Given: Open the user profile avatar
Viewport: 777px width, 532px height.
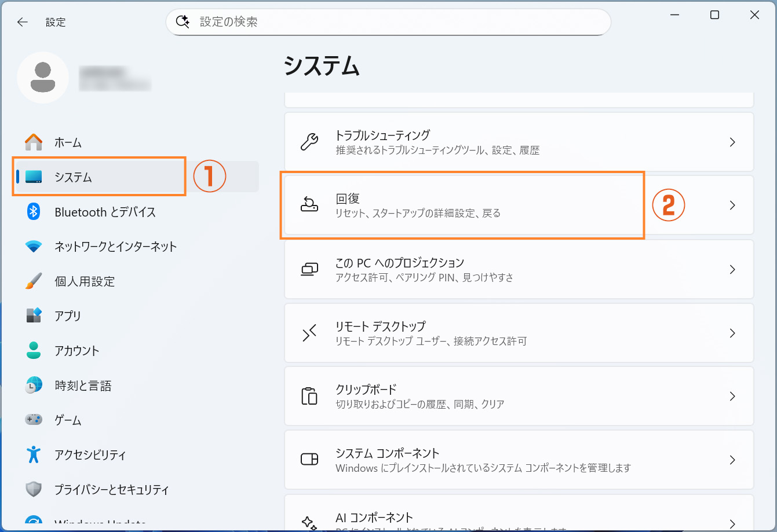Looking at the screenshot, I should (43, 78).
